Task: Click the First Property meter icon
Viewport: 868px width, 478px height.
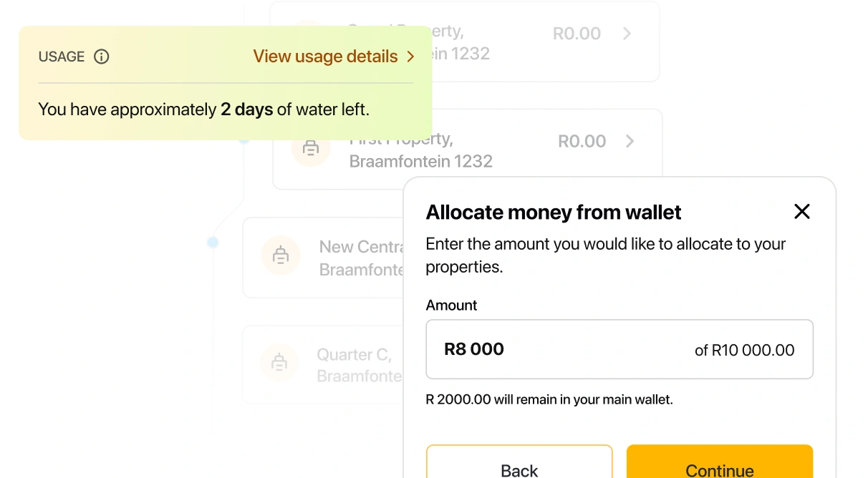Action: click(x=310, y=148)
